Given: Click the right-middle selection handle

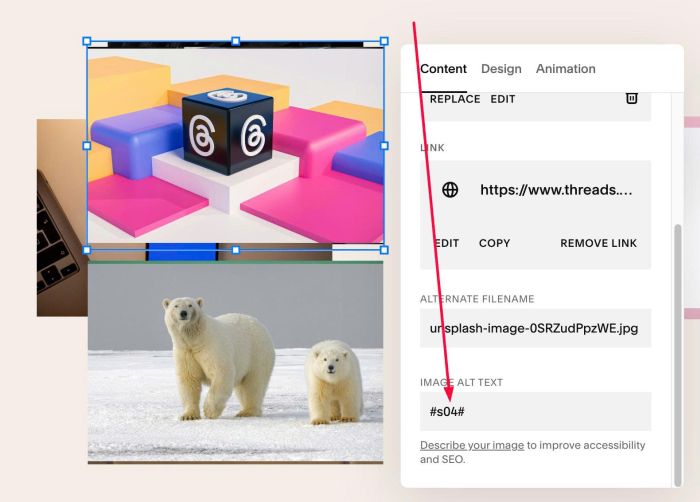Looking at the screenshot, I should pyautogui.click(x=384, y=146).
